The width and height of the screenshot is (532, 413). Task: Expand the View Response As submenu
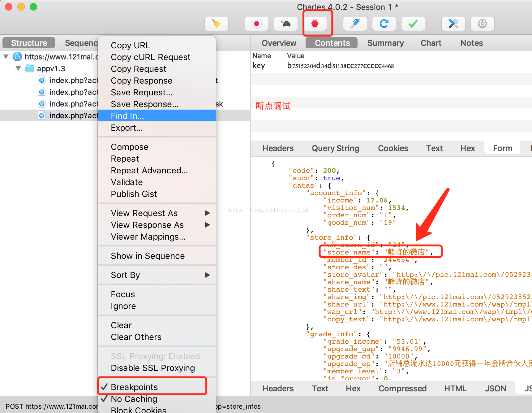point(157,225)
